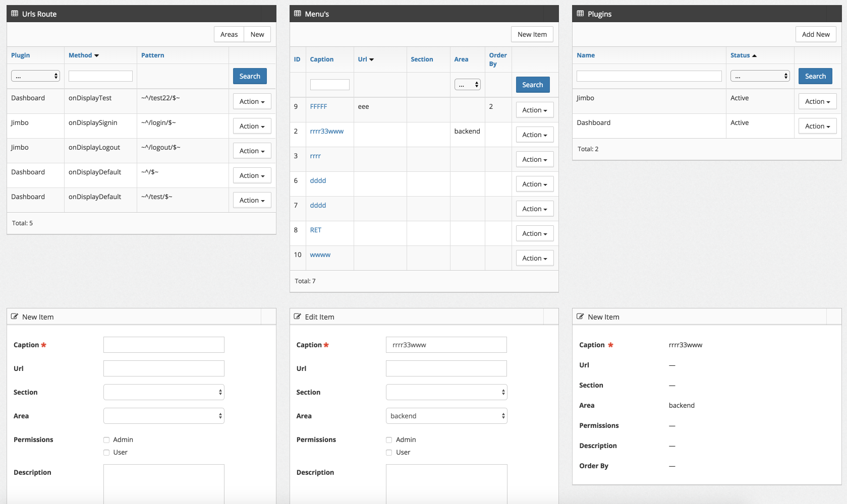Screen dimensions: 847x504
Task: Click the pencil icon on the New Item panel
Action: coord(14,317)
